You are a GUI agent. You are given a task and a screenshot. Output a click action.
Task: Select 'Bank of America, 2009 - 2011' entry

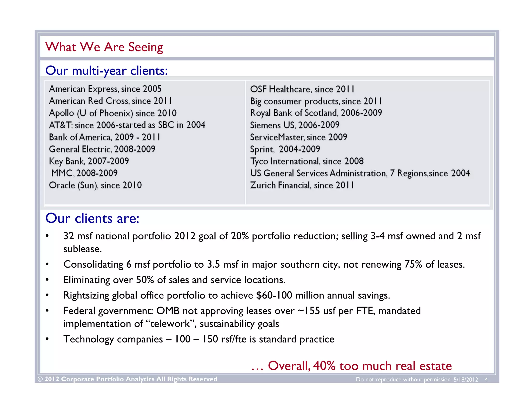104,137
